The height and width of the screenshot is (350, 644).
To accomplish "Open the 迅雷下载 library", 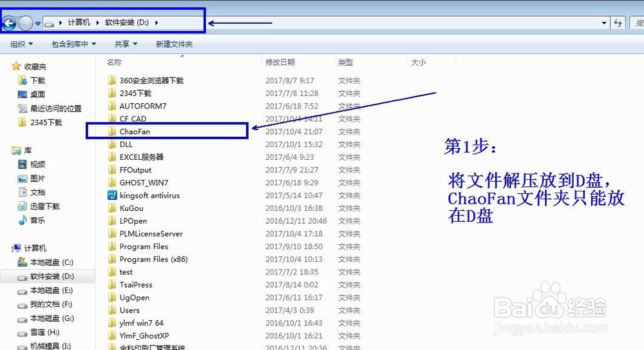I will point(45,206).
